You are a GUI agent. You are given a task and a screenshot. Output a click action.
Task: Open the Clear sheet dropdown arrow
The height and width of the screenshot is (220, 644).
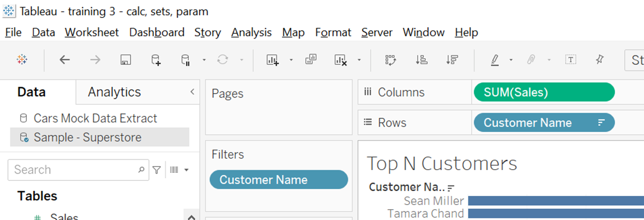point(359,60)
